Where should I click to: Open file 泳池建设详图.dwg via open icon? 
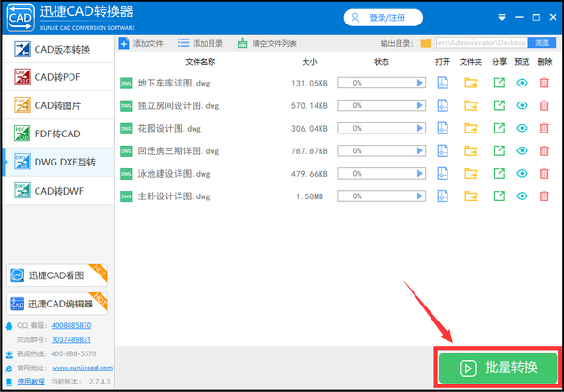pyautogui.click(x=443, y=174)
